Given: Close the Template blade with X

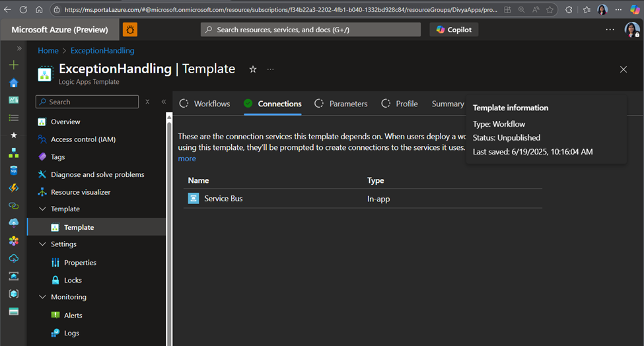Looking at the screenshot, I should point(624,69).
